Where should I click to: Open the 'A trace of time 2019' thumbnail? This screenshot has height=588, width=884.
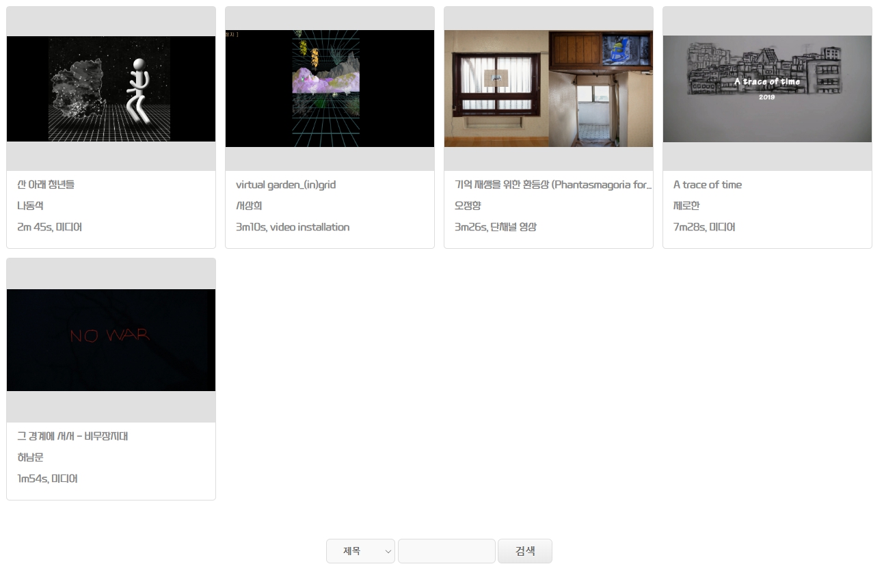pos(767,89)
